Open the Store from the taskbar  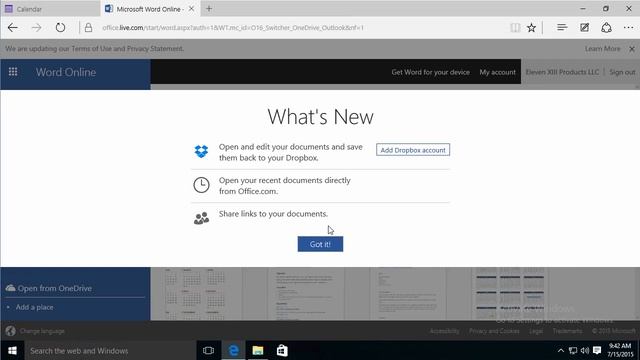282,351
